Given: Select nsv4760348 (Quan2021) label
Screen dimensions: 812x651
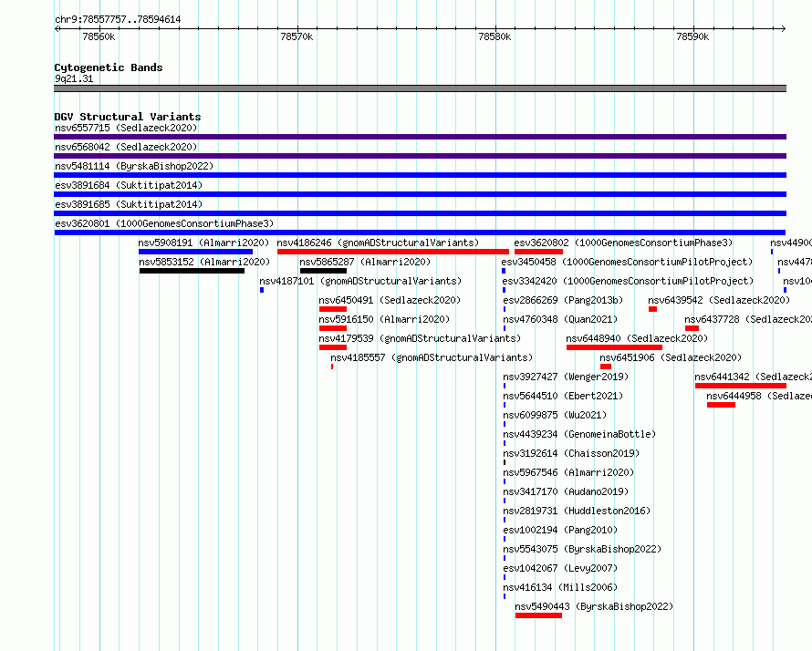Looking at the screenshot, I should (560, 319).
